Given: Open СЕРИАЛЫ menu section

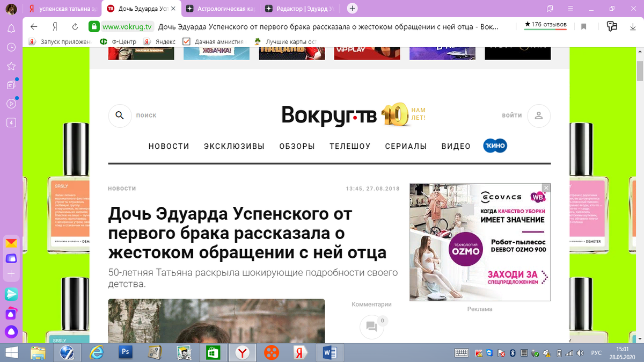Looking at the screenshot, I should 406,146.
